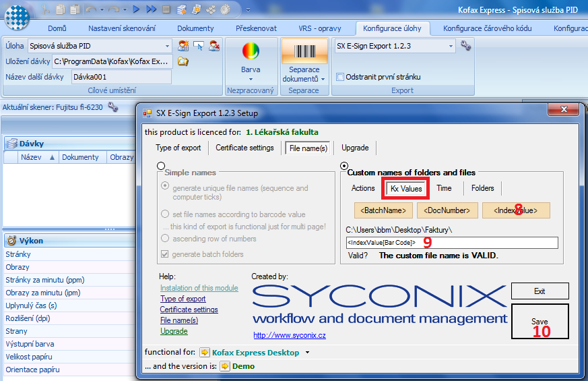Open VRS - opravy ribbon tab
588x381 pixels.
point(320,28)
